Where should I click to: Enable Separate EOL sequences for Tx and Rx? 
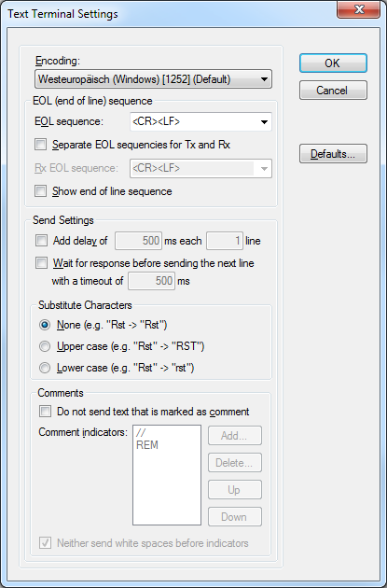tap(40, 145)
